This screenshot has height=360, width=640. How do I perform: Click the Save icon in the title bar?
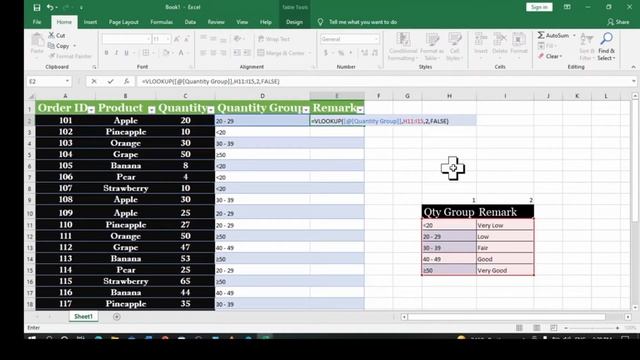pyautogui.click(x=37, y=7)
